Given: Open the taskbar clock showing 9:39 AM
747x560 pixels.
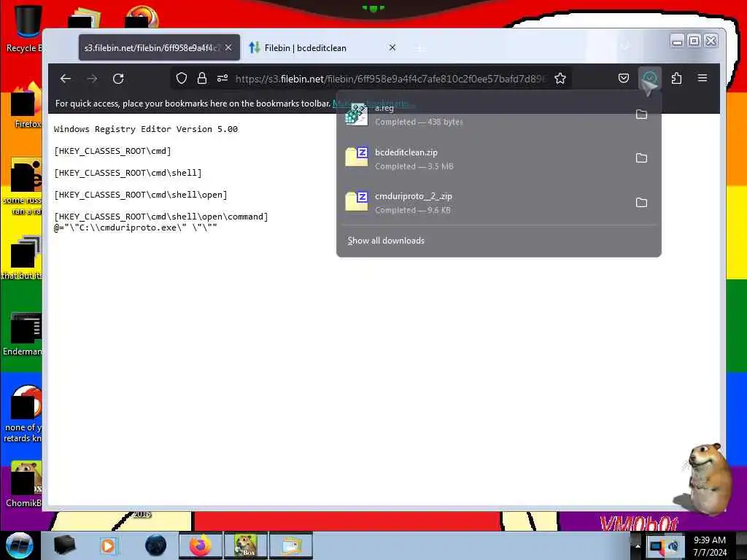Looking at the screenshot, I should pyautogui.click(x=710, y=546).
